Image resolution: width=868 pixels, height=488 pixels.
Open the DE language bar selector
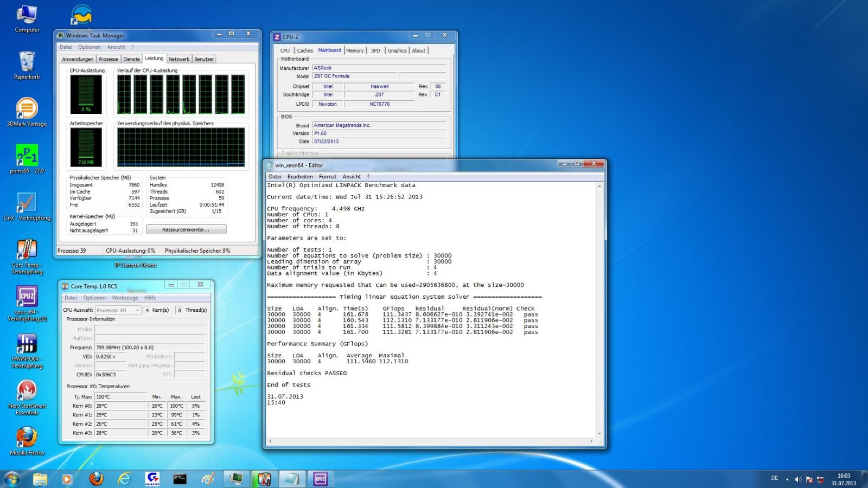[x=774, y=478]
